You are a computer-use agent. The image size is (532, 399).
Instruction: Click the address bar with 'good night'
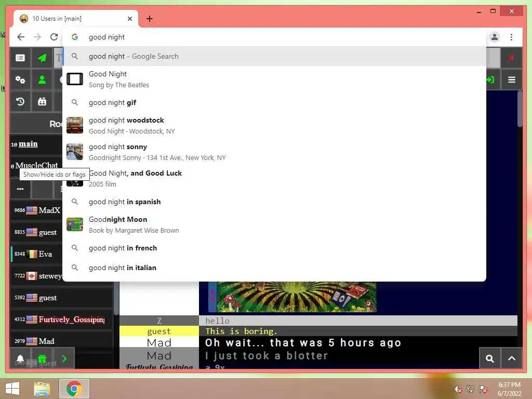[x=274, y=37]
